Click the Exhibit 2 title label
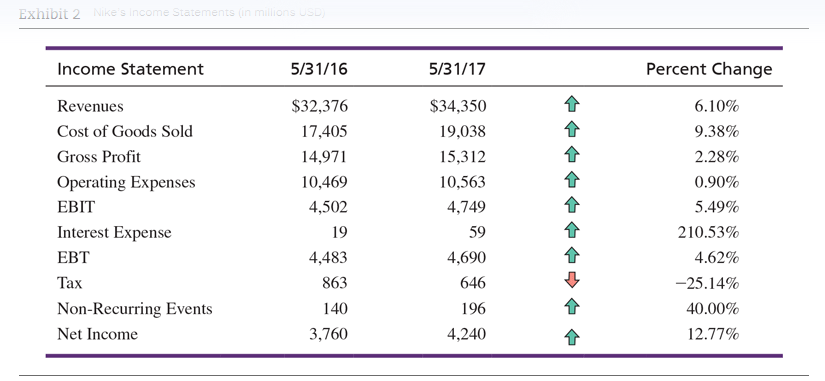 [49, 13]
